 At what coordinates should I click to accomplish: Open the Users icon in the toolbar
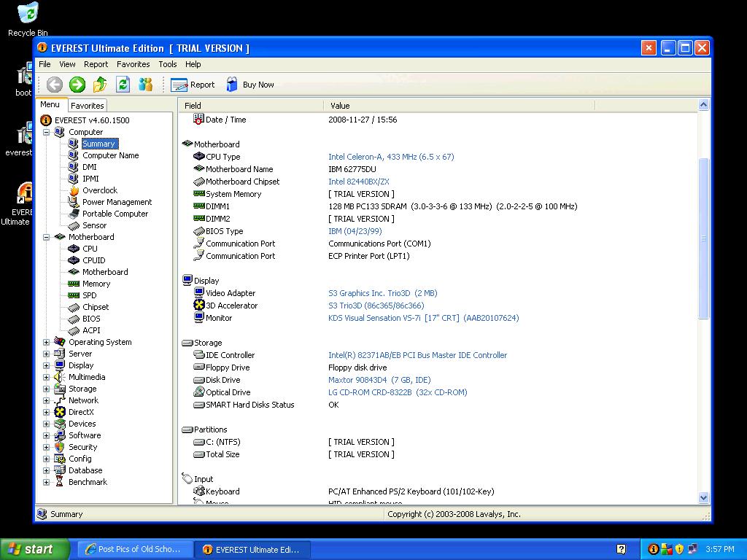[x=146, y=85]
